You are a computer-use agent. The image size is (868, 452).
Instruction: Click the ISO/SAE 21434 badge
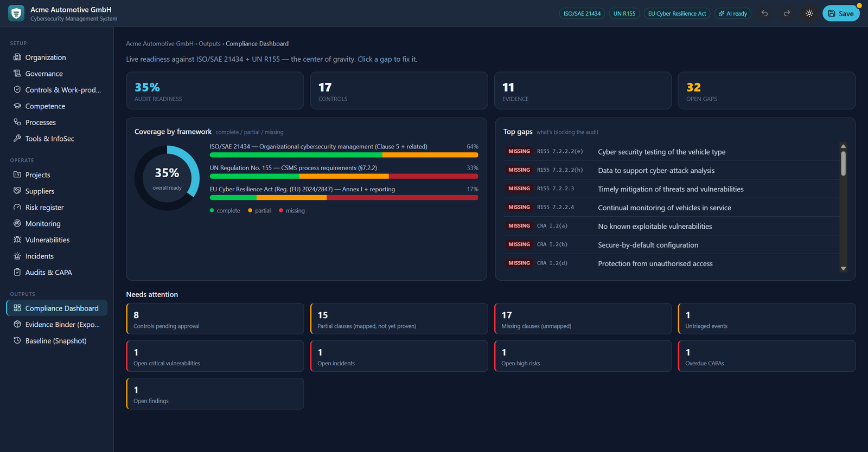coord(582,14)
